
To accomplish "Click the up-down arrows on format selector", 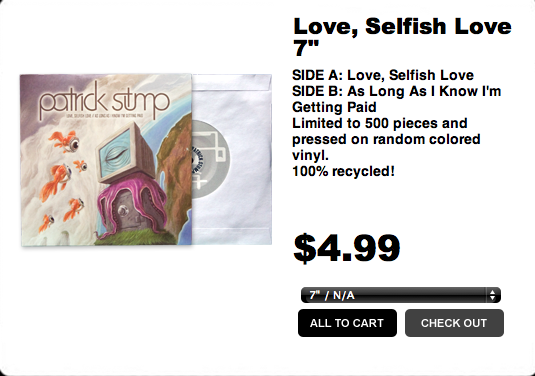I will point(492,295).
